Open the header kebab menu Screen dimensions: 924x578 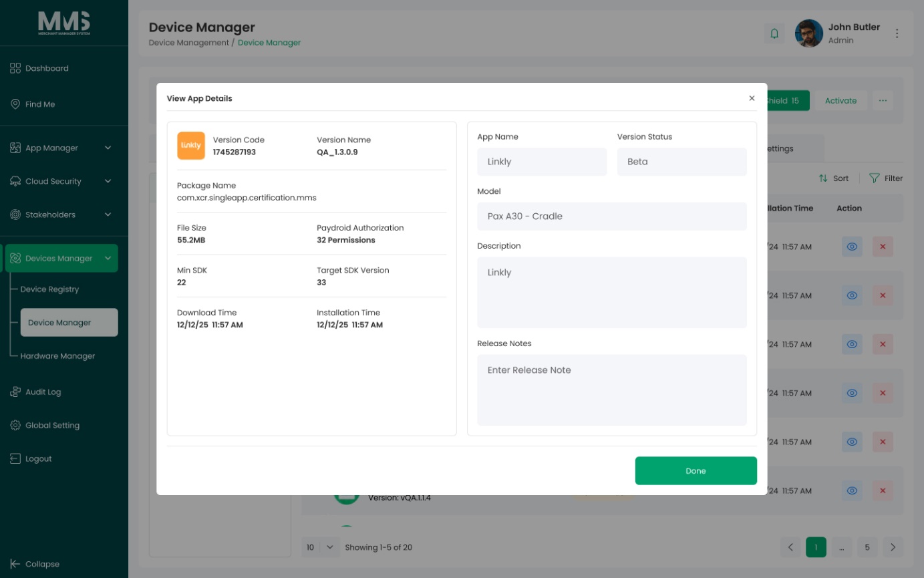pos(897,33)
